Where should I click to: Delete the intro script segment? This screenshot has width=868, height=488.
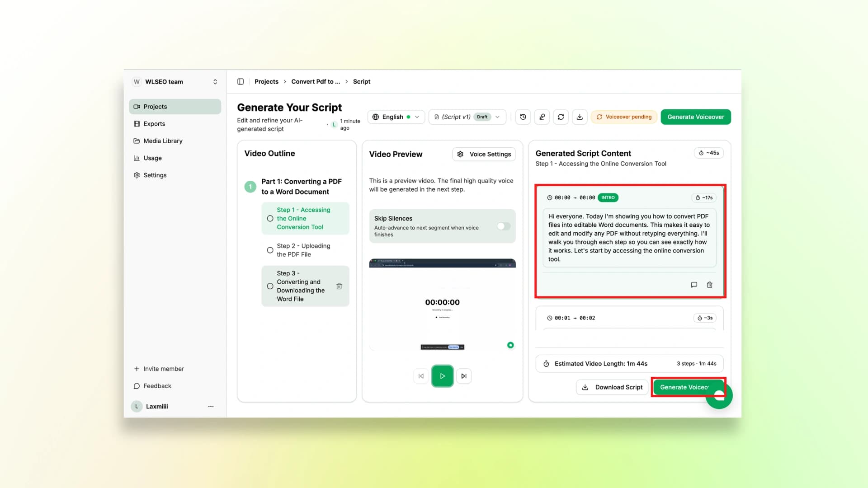pos(709,285)
